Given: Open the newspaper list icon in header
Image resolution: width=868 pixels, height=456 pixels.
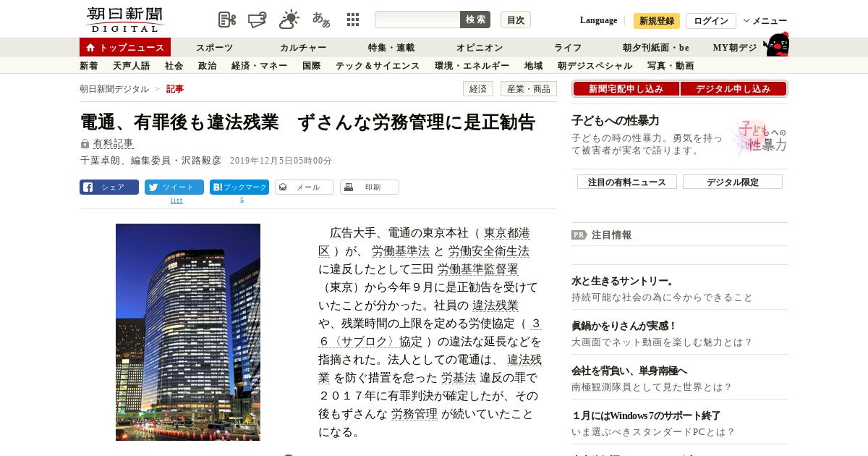Looking at the screenshot, I should [227, 20].
